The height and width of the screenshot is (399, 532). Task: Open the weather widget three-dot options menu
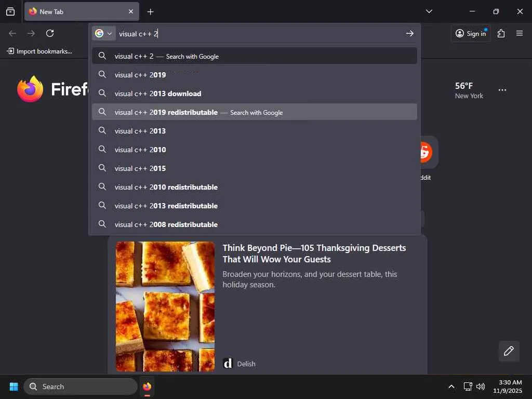pyautogui.click(x=502, y=90)
